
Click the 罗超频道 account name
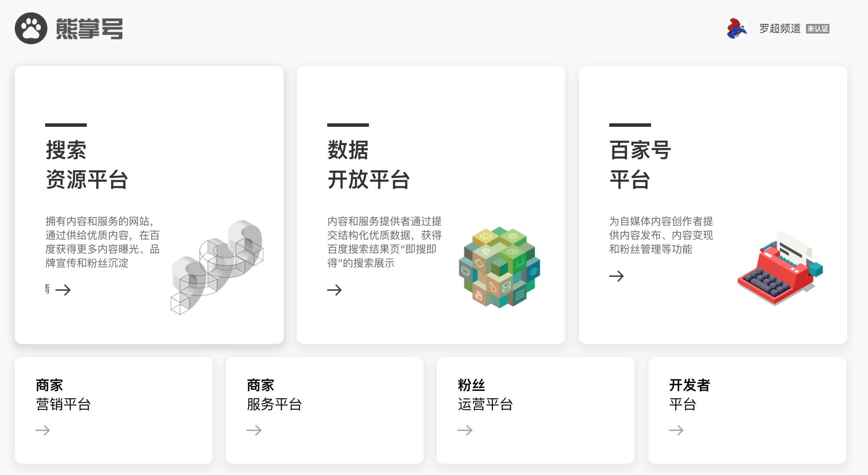click(779, 29)
